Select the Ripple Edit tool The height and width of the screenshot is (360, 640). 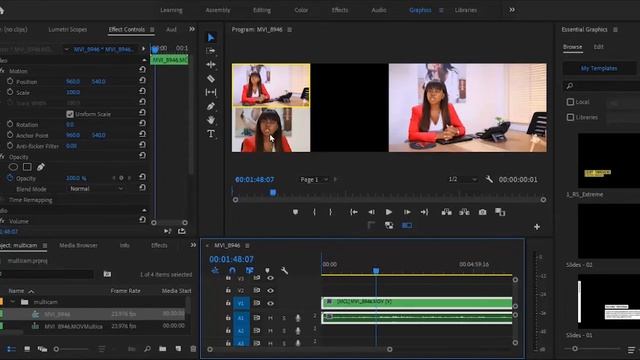pyautogui.click(x=211, y=64)
